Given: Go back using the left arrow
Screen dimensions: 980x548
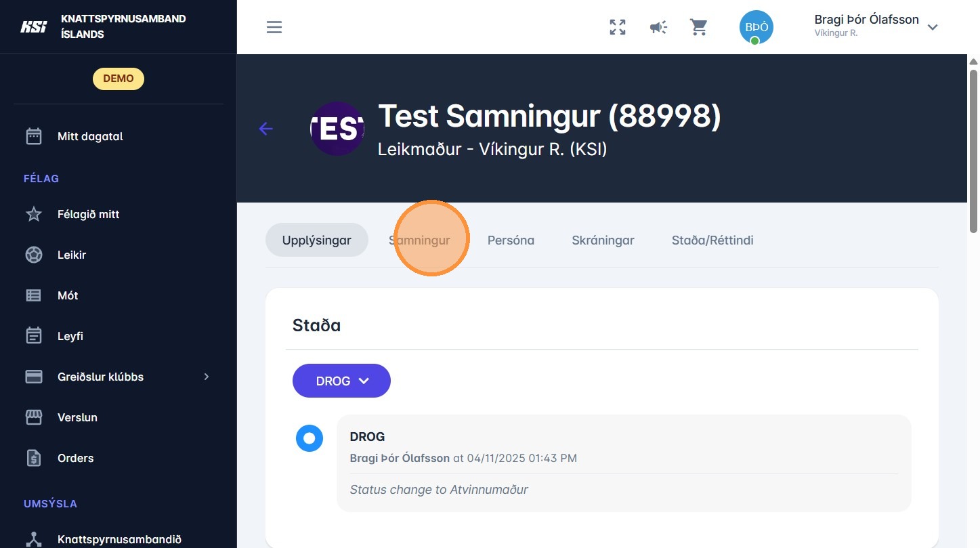Looking at the screenshot, I should tap(266, 129).
